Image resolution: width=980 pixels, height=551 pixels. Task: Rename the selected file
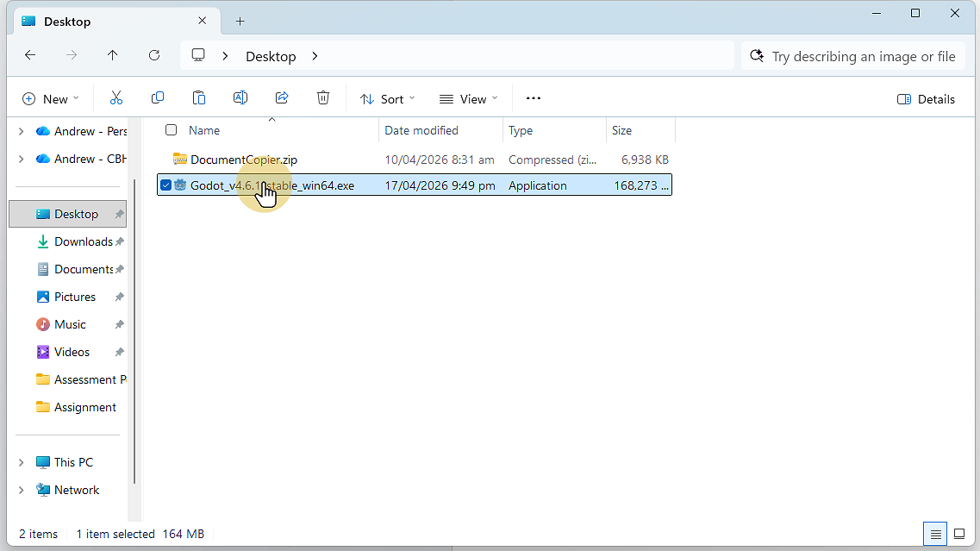[x=240, y=97]
